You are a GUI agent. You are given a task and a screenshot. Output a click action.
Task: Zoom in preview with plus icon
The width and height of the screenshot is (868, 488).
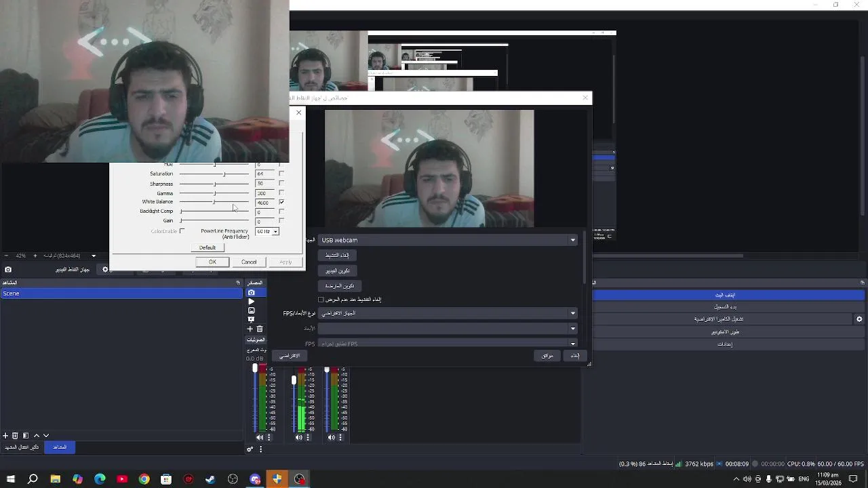click(35, 256)
